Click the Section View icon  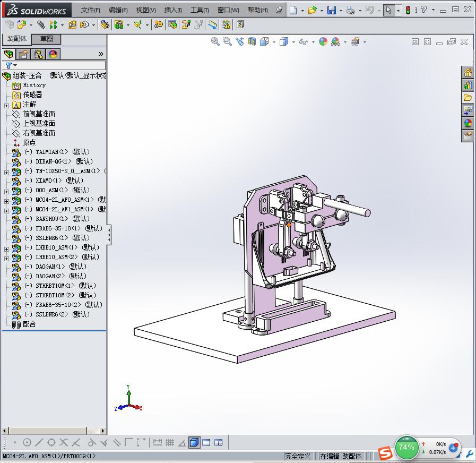252,41
